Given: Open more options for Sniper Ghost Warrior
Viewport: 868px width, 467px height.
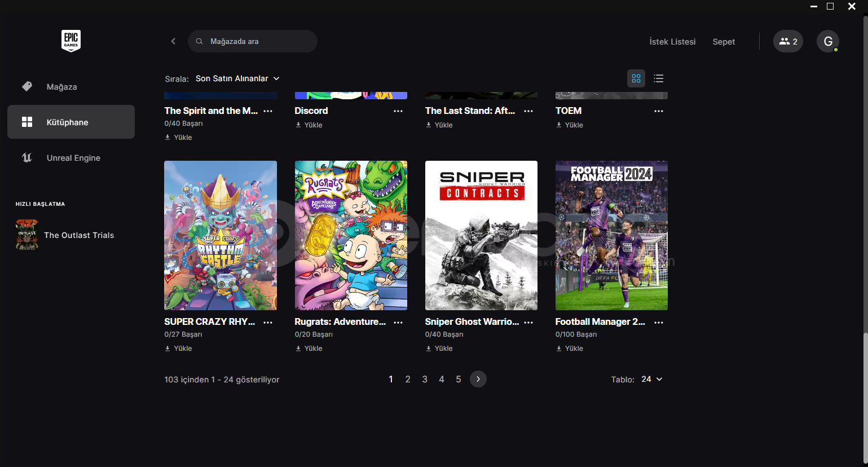Looking at the screenshot, I should [528, 322].
